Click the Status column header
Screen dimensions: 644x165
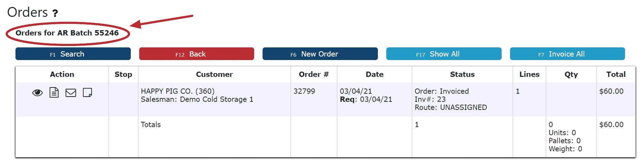[x=462, y=74]
